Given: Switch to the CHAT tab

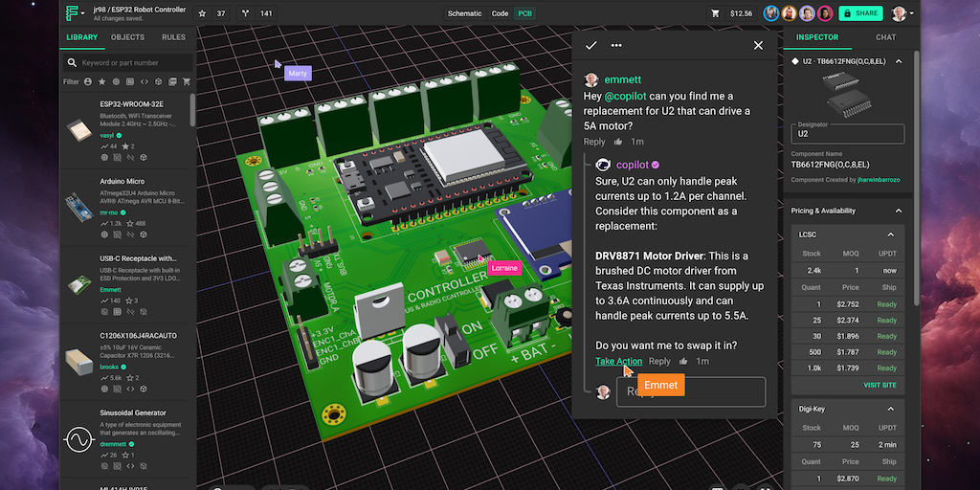Looking at the screenshot, I should pos(886,37).
